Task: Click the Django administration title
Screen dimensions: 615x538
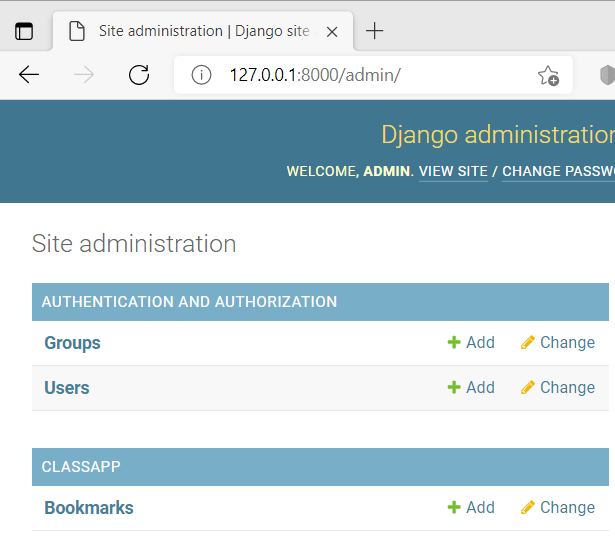Action: [498, 134]
